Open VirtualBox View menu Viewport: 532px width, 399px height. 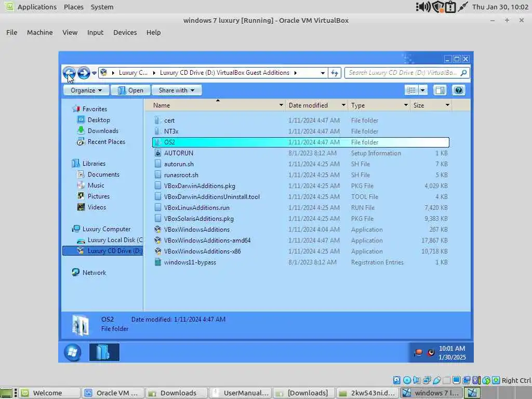point(70,33)
